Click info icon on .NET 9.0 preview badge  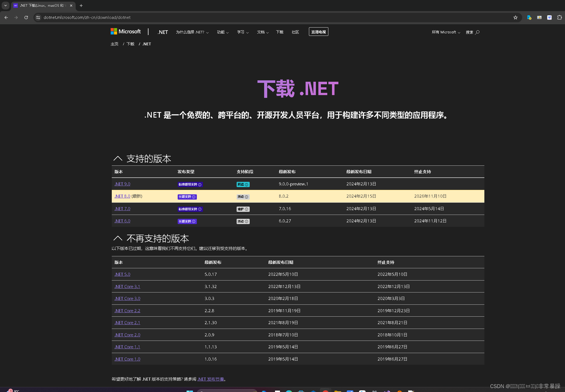247,185
